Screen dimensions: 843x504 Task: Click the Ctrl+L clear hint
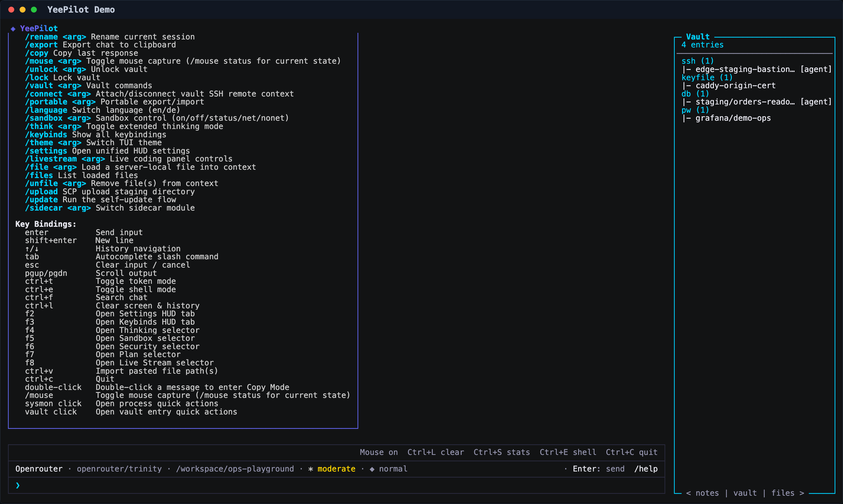coord(435,452)
